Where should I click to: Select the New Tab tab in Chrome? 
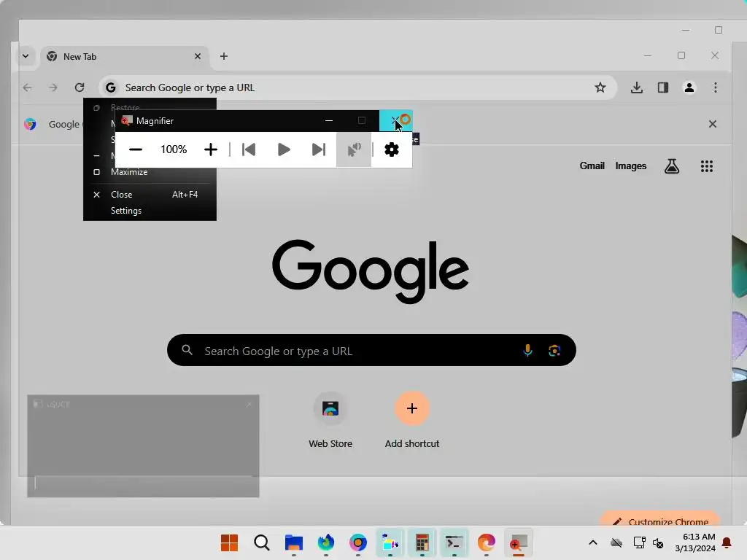[125, 57]
